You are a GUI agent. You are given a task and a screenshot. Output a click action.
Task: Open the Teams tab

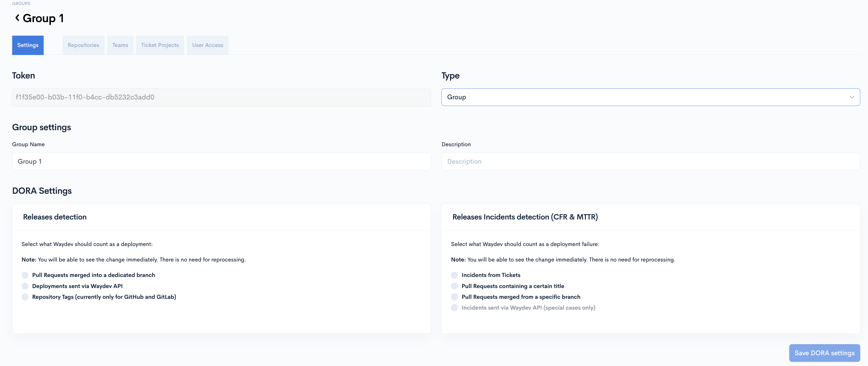pyautogui.click(x=120, y=45)
